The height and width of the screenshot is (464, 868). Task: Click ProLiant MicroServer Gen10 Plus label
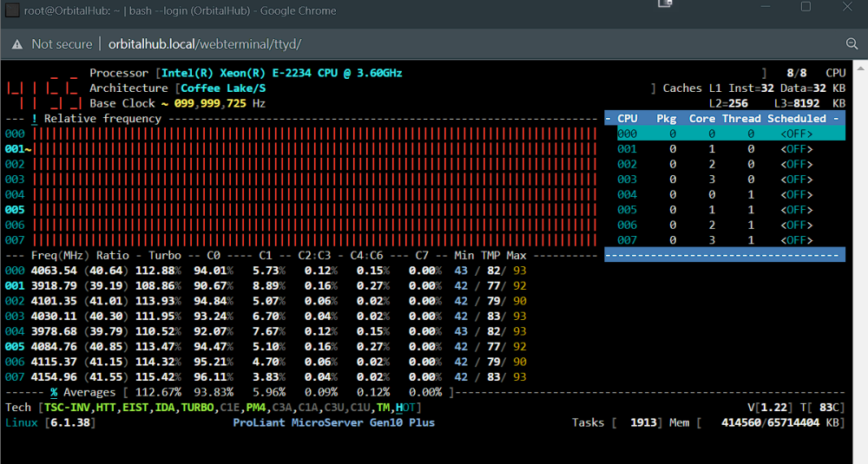(x=334, y=423)
